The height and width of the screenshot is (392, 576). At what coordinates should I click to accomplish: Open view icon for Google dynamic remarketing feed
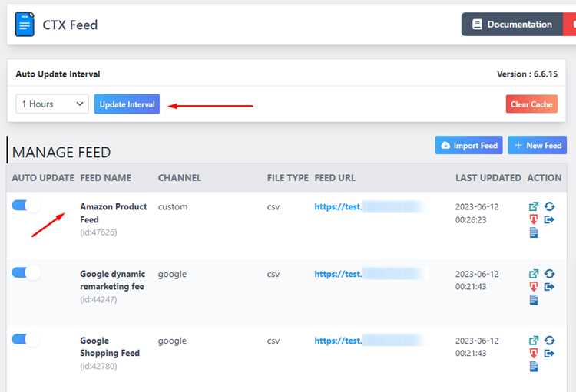pos(534,274)
